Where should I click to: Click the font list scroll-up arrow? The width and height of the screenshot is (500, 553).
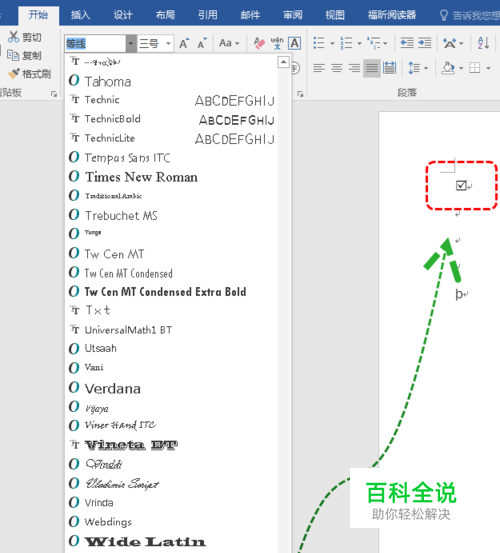(x=283, y=62)
